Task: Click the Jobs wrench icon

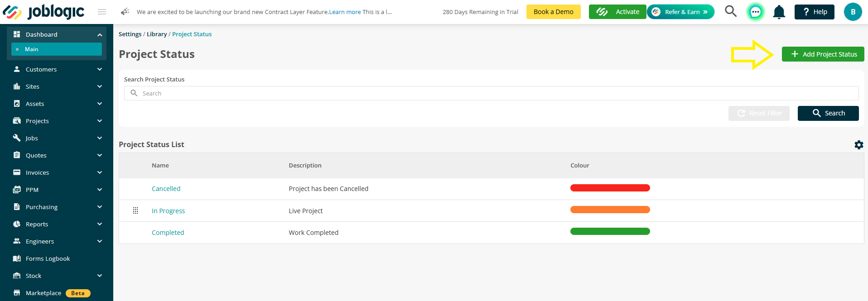Action: pos(17,138)
